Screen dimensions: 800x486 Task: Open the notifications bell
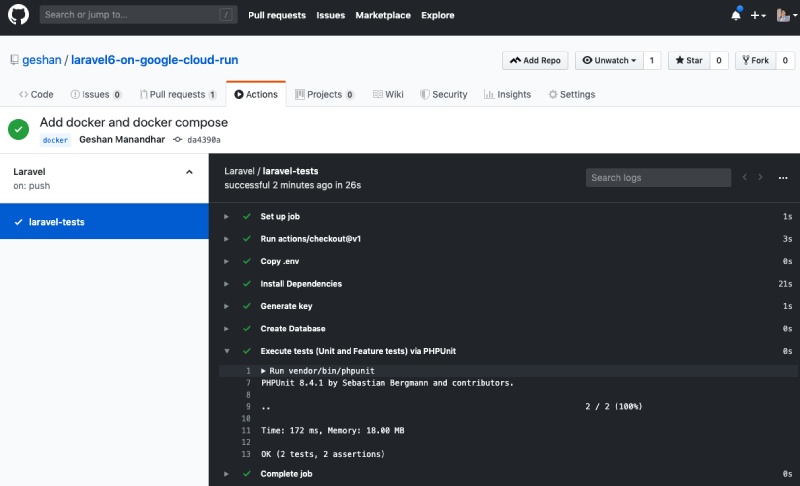736,15
